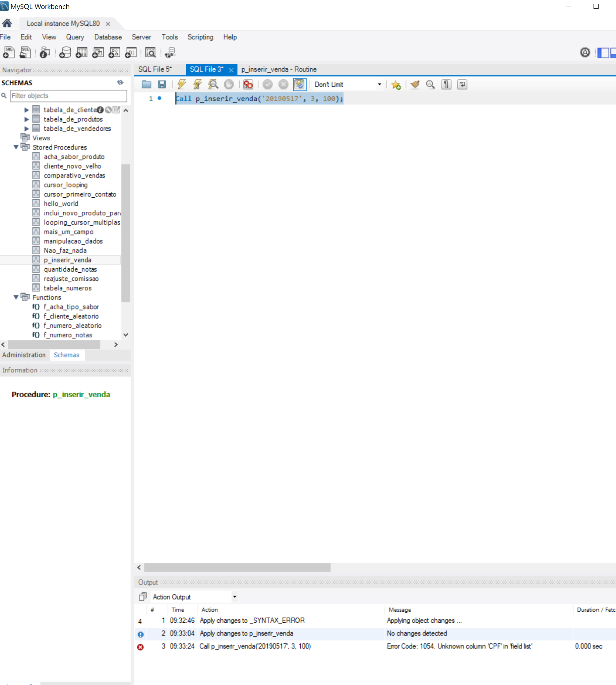Expand tabela_de_vendedores tree node
616x685 pixels.
point(26,129)
